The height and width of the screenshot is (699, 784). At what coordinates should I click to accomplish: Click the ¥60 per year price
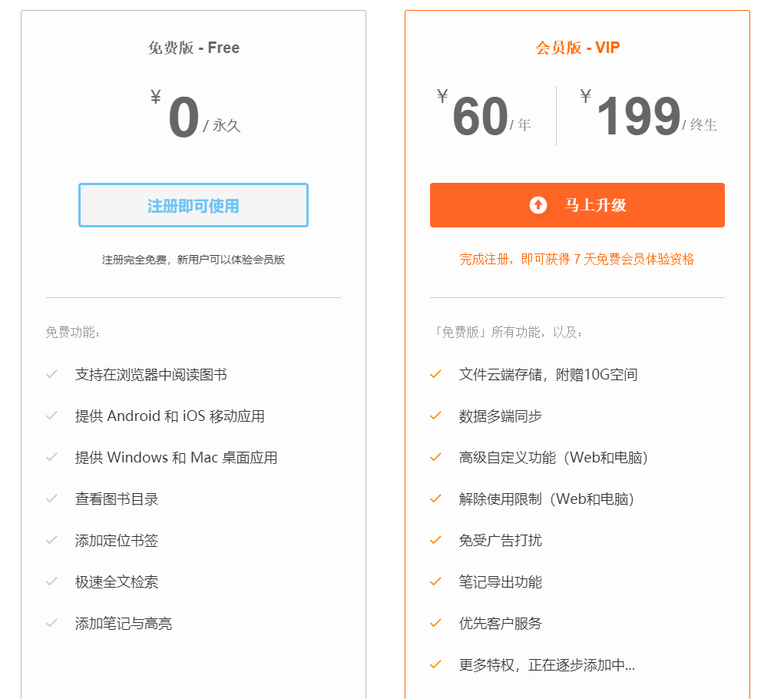coord(480,118)
